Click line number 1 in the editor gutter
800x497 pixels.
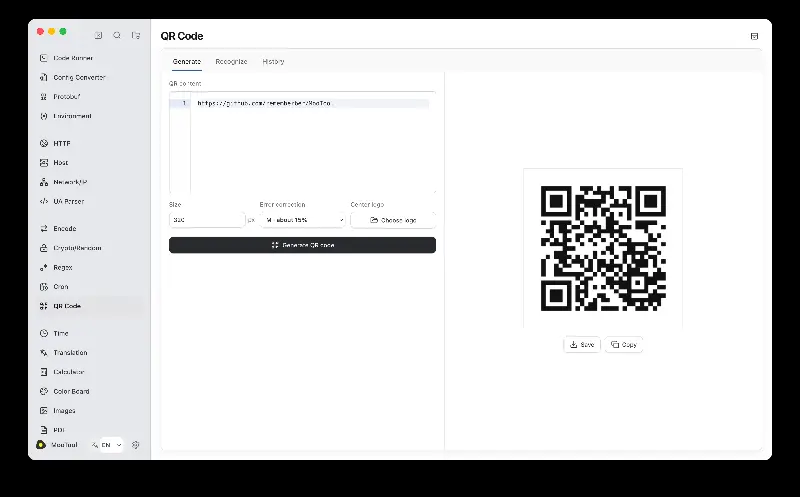(x=184, y=103)
